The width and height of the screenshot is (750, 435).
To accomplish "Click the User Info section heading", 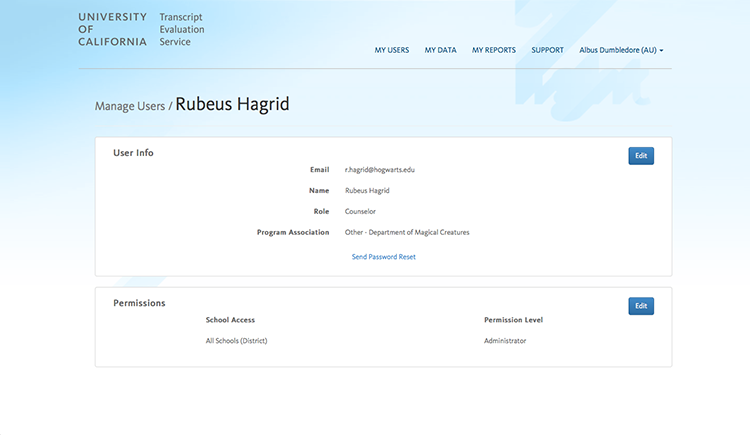I will (x=133, y=153).
